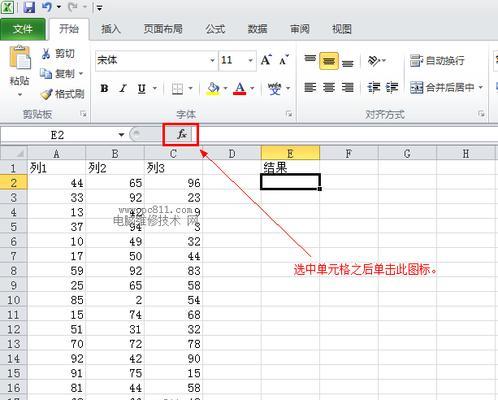This screenshot has height=400, width=498.
Task: Click the 文 phonetic guide icon
Action: tap(274, 88)
